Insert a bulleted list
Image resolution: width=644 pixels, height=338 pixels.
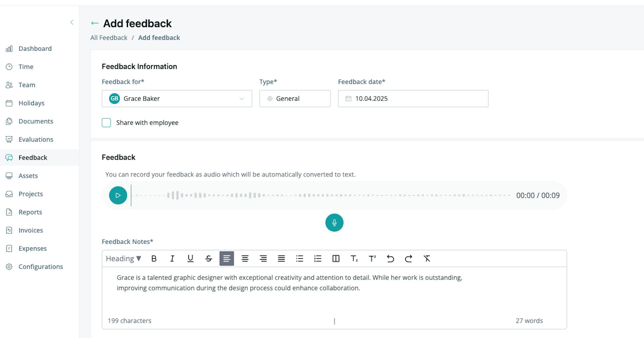[x=299, y=259]
